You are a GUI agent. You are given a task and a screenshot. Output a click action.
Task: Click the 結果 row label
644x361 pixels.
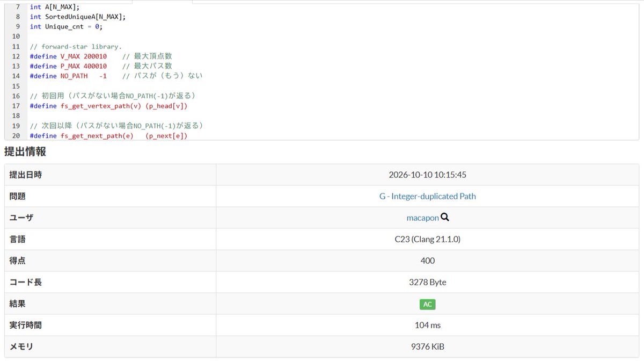coord(17,304)
